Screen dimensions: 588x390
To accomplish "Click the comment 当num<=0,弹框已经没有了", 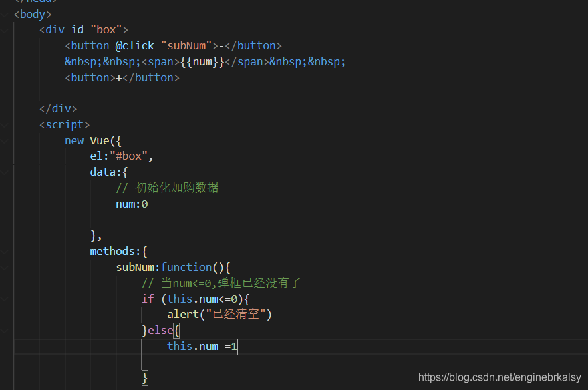I will 221,283.
